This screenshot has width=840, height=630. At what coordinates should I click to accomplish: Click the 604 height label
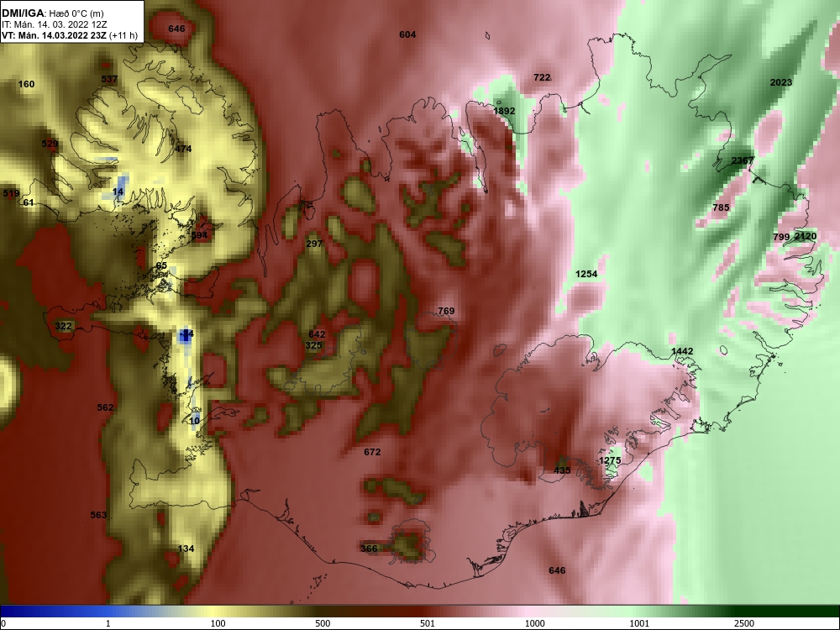407,34
